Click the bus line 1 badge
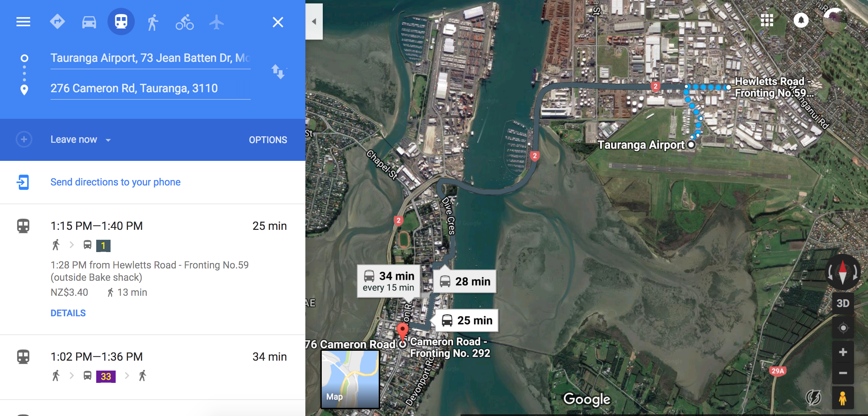 tap(103, 246)
